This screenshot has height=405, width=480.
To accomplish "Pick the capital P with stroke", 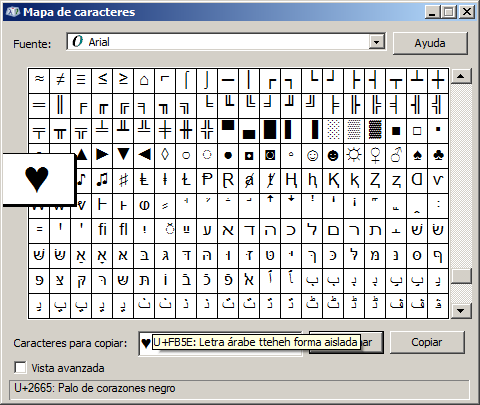I will click(x=207, y=180).
